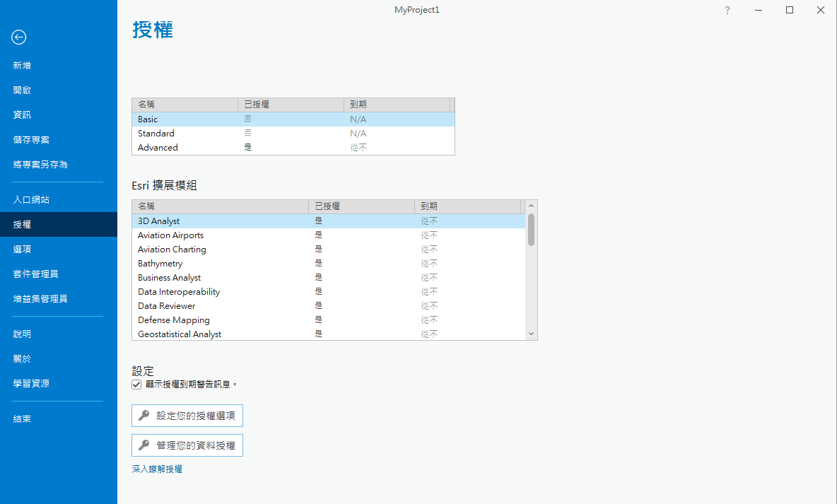Screen dimensions: 837x504
Task: Click the extensions list scrollbar thumb
Action: click(531, 230)
